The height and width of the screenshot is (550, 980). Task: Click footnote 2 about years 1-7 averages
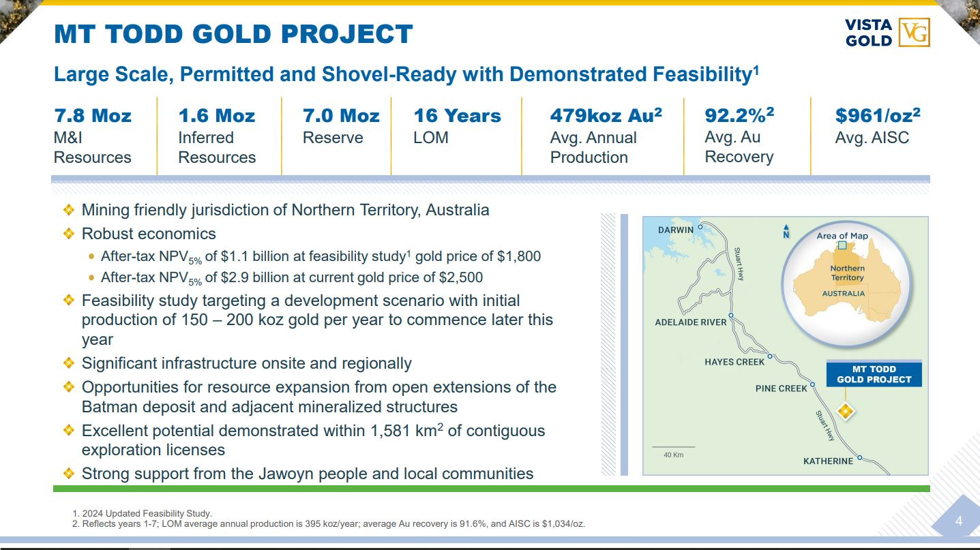(x=329, y=523)
